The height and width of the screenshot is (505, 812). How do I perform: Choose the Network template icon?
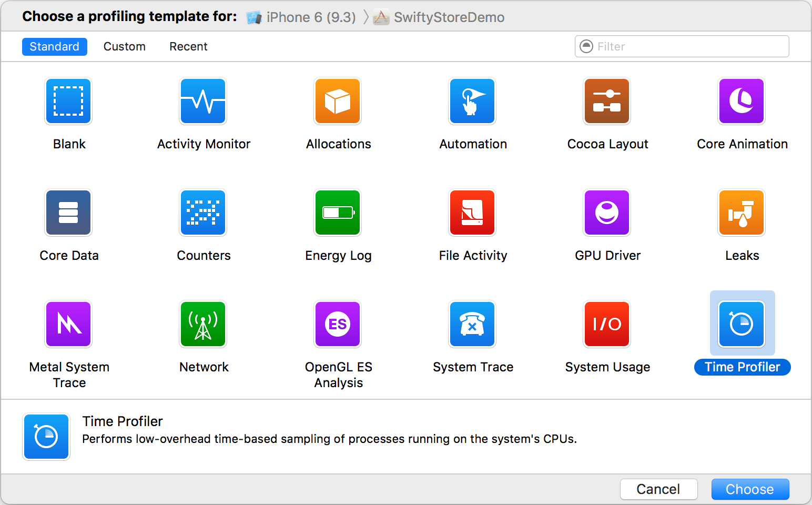[203, 324]
